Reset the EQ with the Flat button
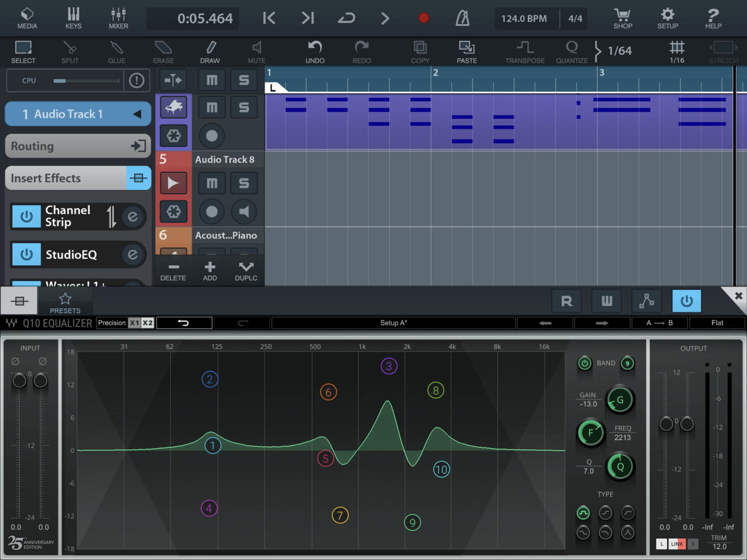The height and width of the screenshot is (560, 747). pos(717,323)
